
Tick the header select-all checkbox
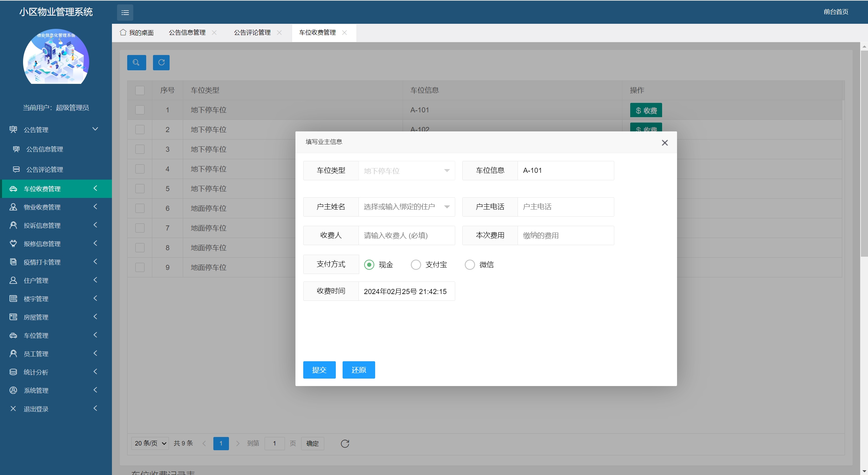tap(140, 90)
